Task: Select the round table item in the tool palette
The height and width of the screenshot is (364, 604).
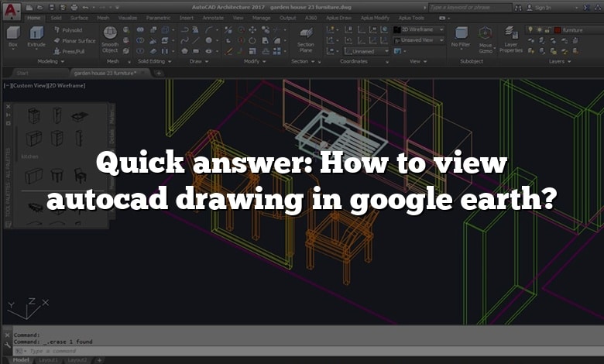Action: coord(57,175)
